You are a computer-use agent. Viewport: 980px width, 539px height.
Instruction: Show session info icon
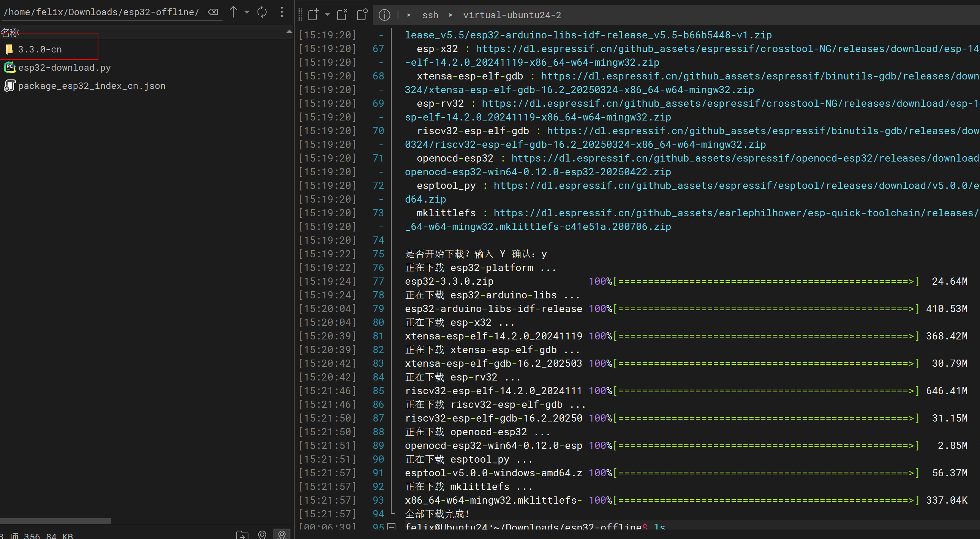(x=384, y=15)
